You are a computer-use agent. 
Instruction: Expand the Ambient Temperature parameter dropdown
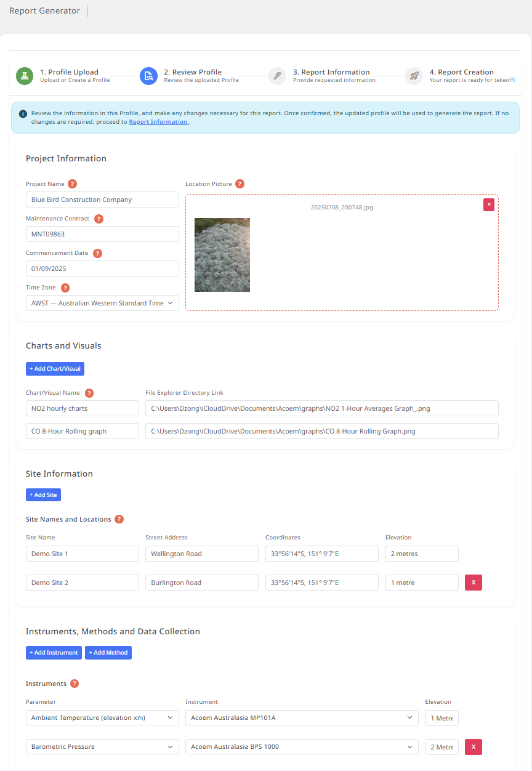pos(102,718)
